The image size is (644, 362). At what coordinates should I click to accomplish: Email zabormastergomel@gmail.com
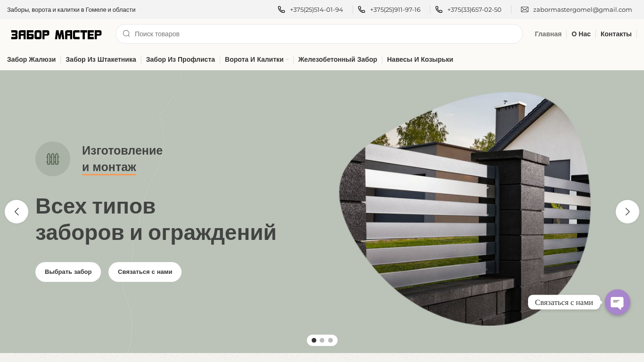point(583,9)
